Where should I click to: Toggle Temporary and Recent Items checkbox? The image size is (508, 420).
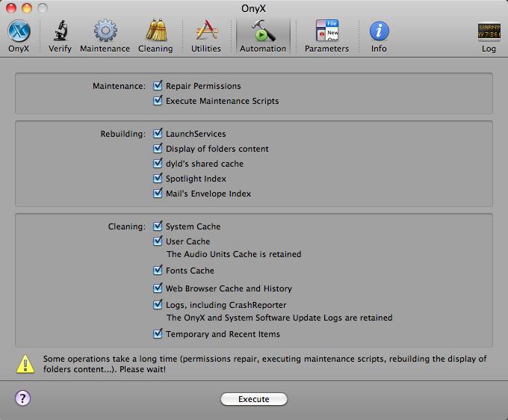(158, 334)
